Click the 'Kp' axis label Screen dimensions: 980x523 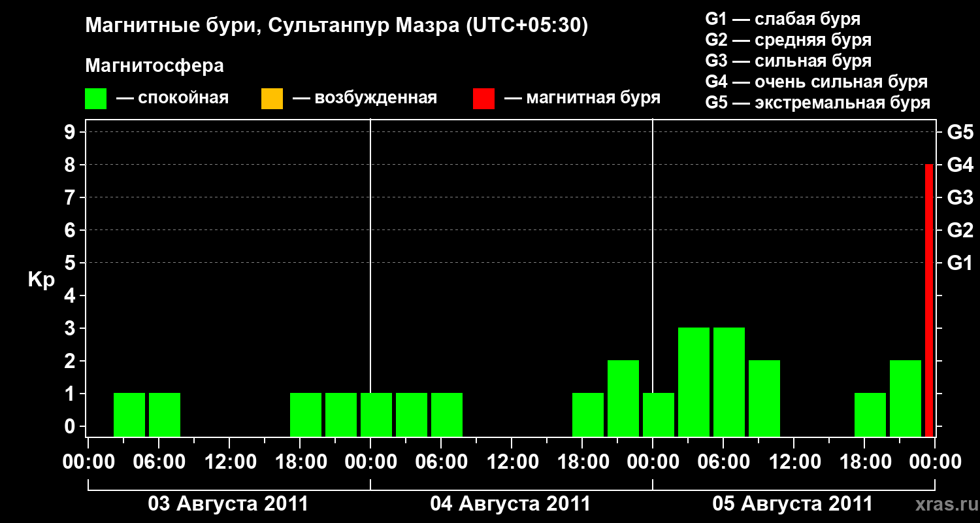(x=41, y=280)
